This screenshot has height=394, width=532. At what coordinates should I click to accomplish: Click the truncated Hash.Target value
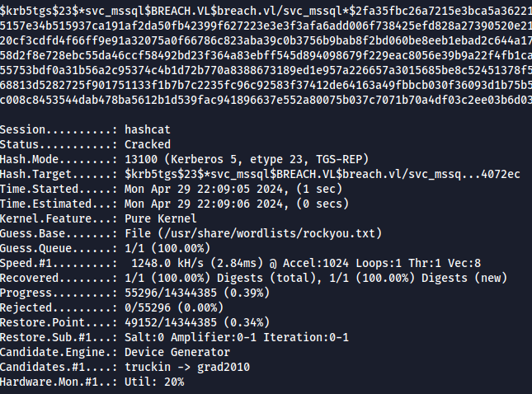322,174
